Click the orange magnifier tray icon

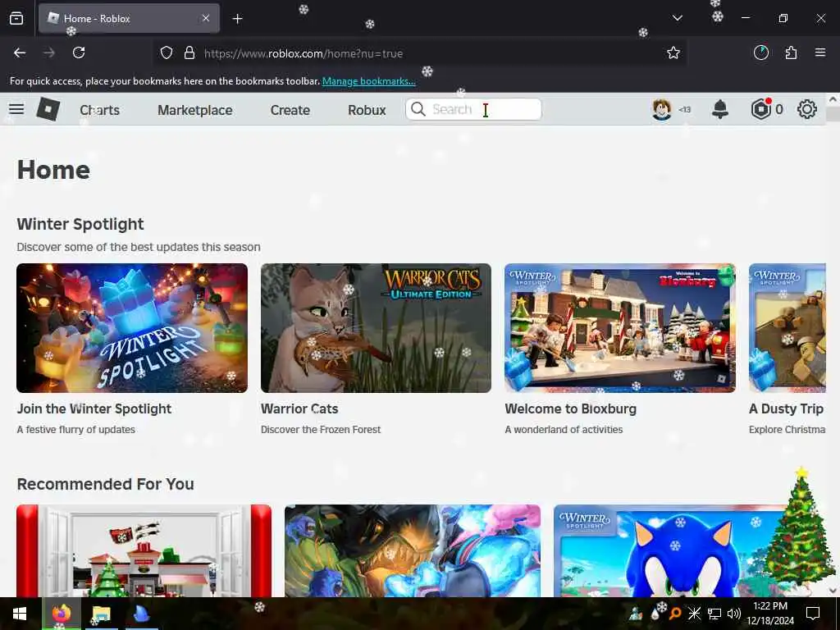coord(675,614)
